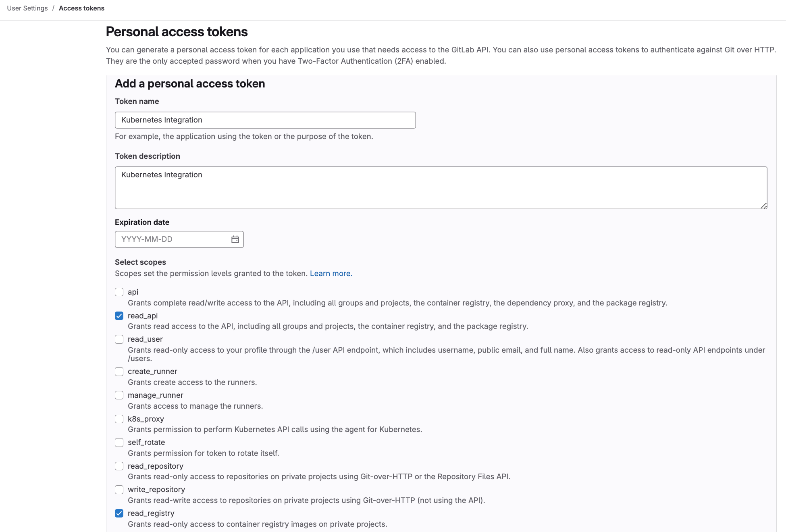Viewport: 786px width, 532px height.
Task: Tick the create_runner scope
Action: click(119, 372)
